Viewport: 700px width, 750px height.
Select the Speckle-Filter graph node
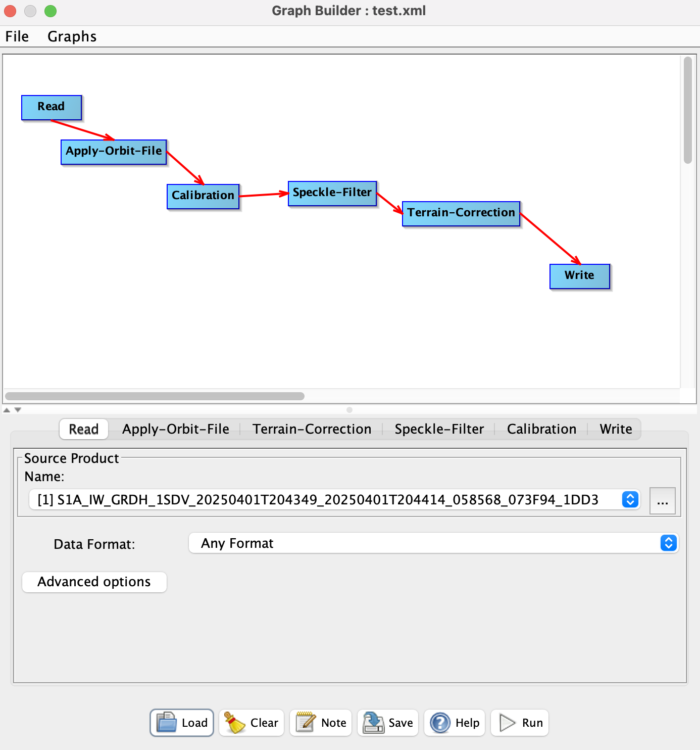click(332, 194)
